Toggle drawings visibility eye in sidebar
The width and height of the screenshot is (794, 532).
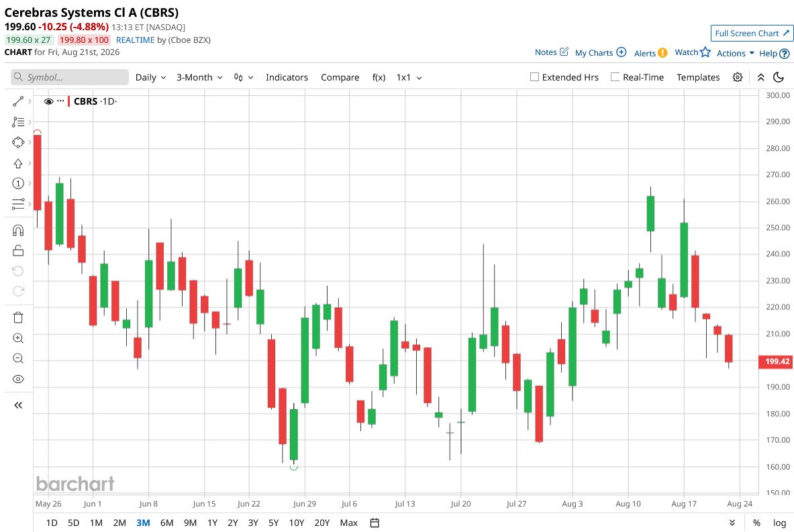tap(18, 379)
